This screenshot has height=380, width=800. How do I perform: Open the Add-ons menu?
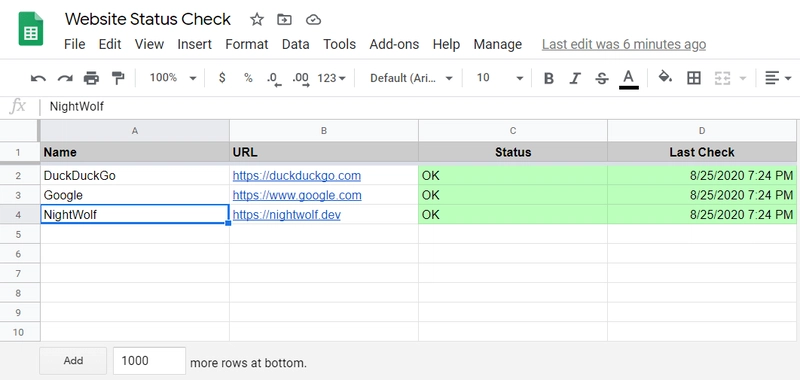394,44
